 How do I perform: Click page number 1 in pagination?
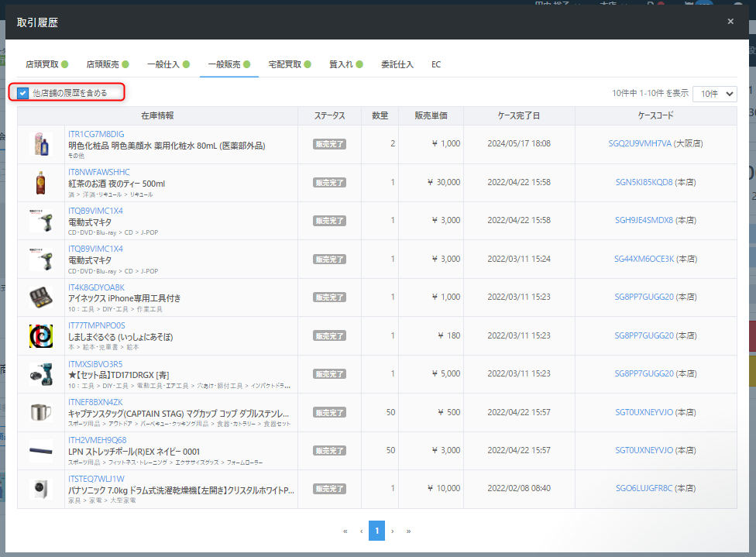tap(376, 531)
